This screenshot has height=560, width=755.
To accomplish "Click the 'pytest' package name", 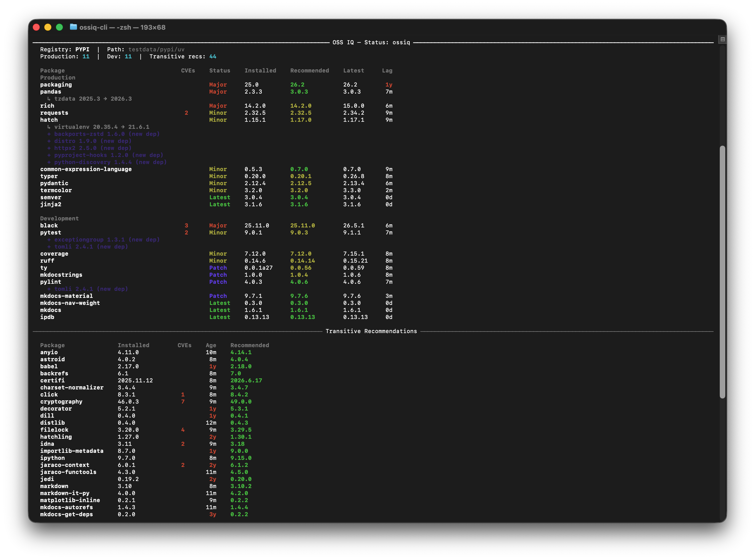I will (x=51, y=233).
